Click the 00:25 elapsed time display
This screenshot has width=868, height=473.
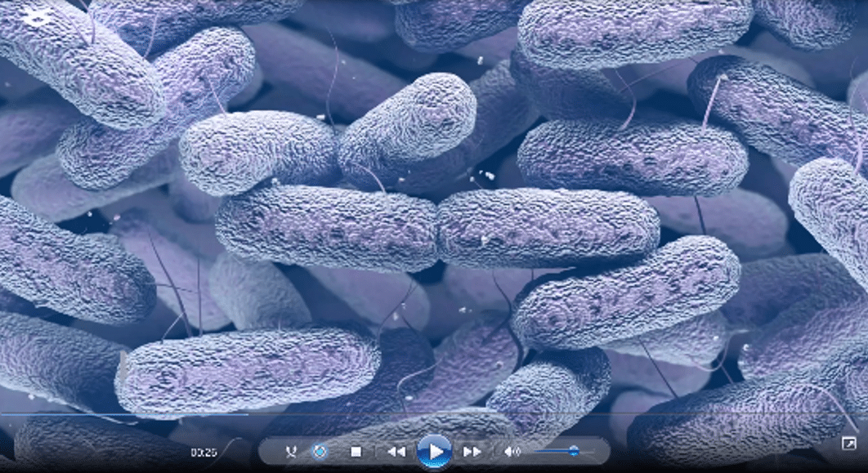click(204, 452)
